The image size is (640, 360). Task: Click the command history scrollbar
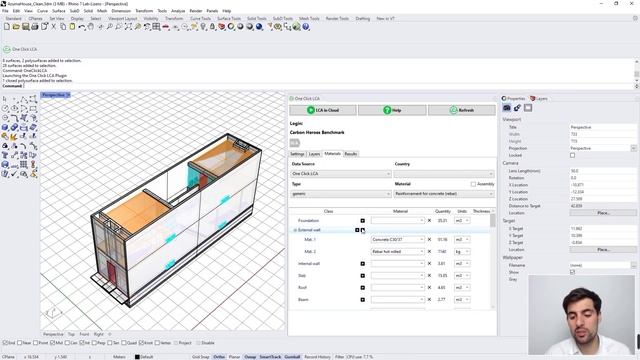[637, 73]
